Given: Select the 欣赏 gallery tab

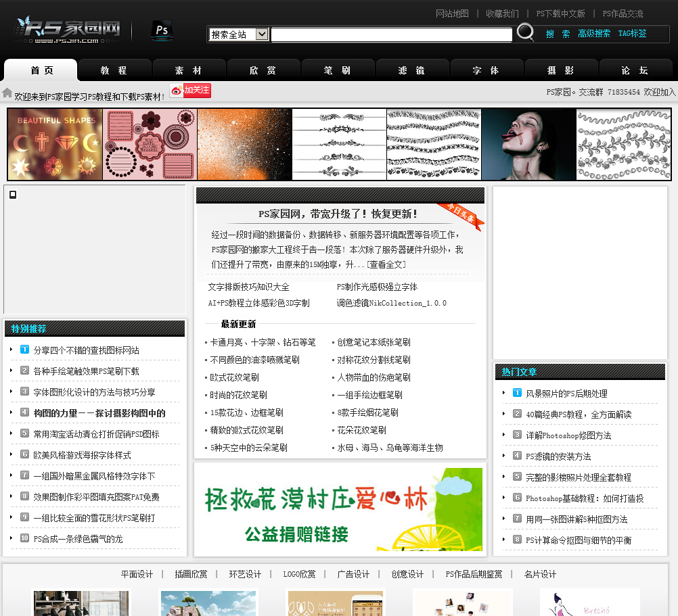Looking at the screenshot, I should [x=263, y=70].
